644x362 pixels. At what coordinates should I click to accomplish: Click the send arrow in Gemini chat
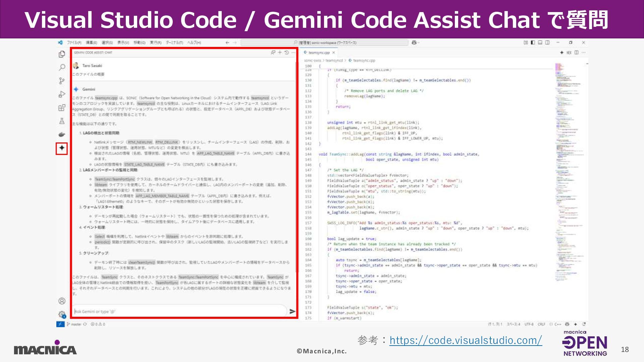[292, 311]
